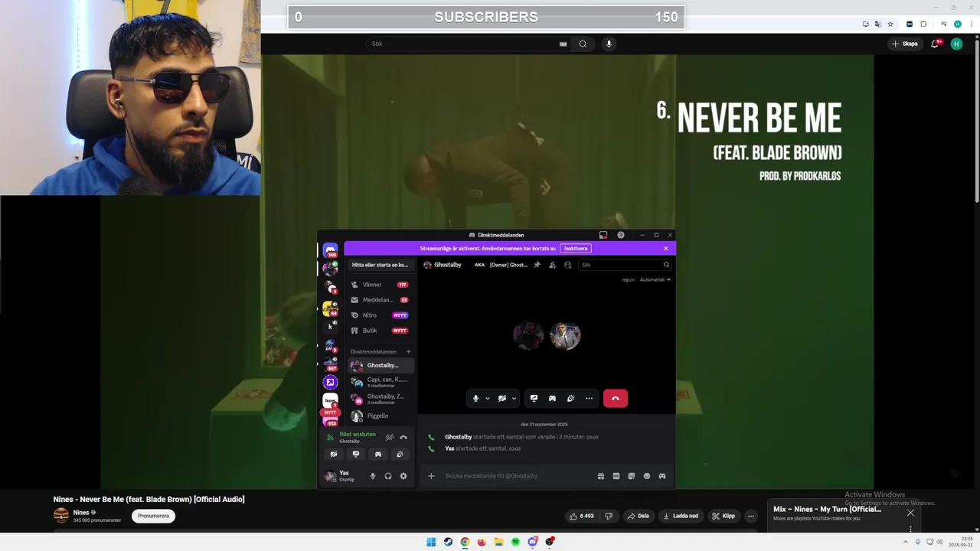Open Discord user settings gear
This screenshot has width=980, height=551.
pyautogui.click(x=403, y=476)
